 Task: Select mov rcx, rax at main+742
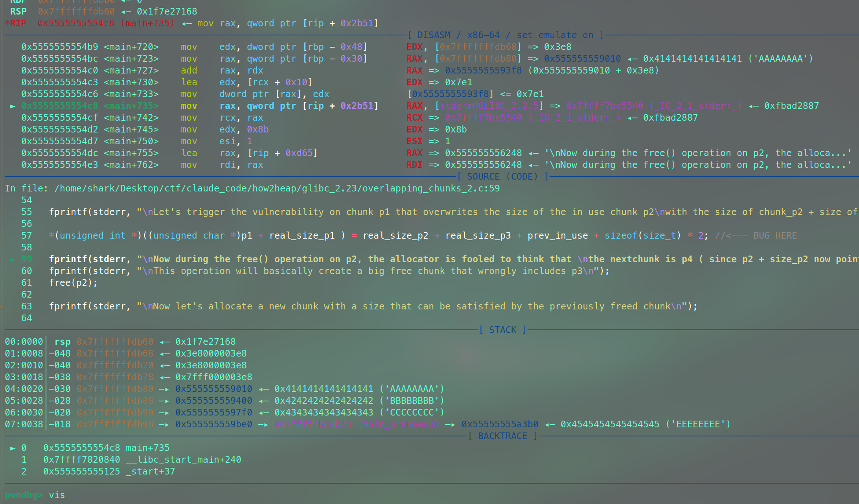tap(222, 118)
